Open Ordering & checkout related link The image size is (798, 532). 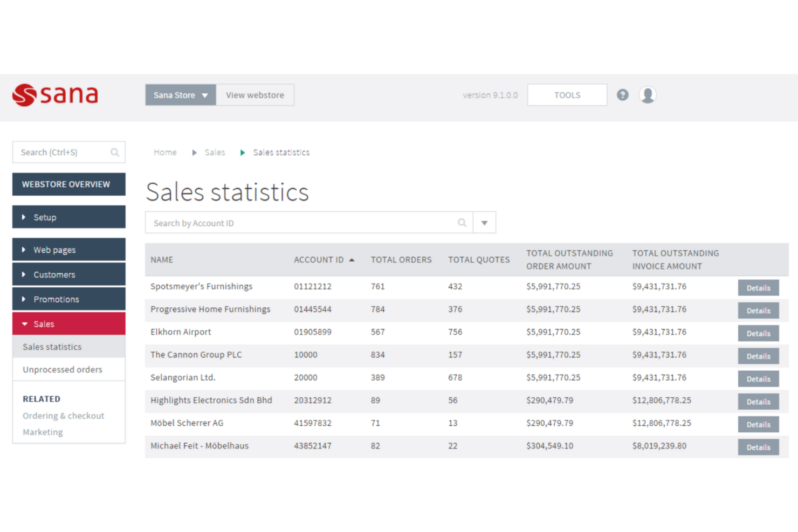point(63,416)
